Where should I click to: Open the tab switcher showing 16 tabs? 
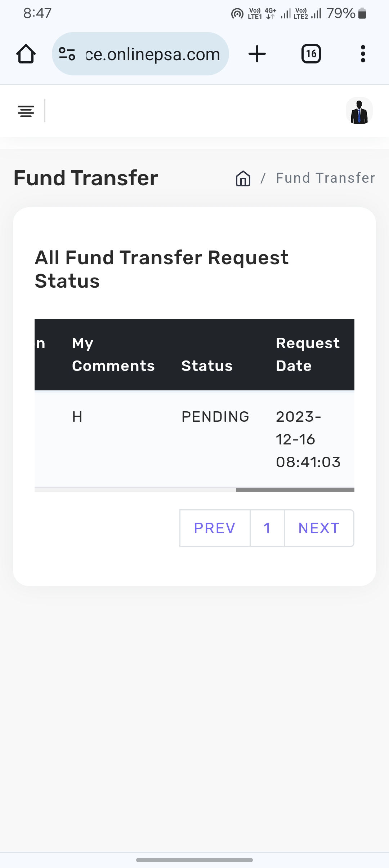point(311,54)
